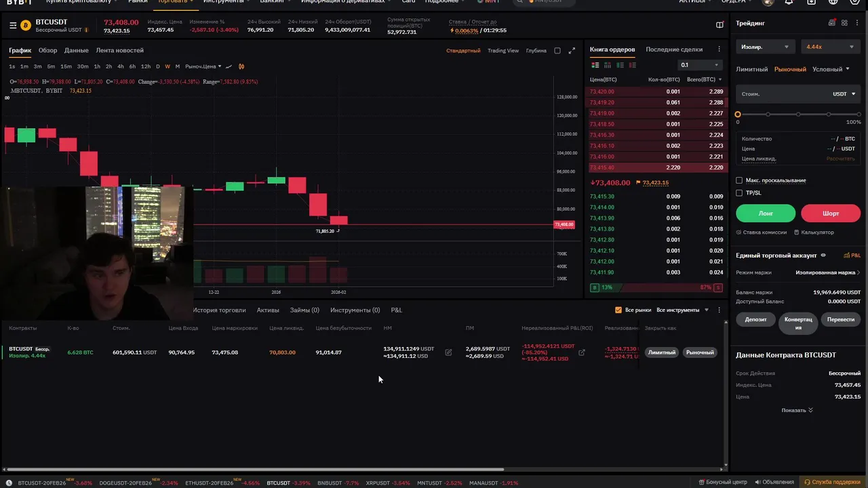Open the notifications bell icon
Image resolution: width=868 pixels, height=488 pixels.
pyautogui.click(x=789, y=2)
